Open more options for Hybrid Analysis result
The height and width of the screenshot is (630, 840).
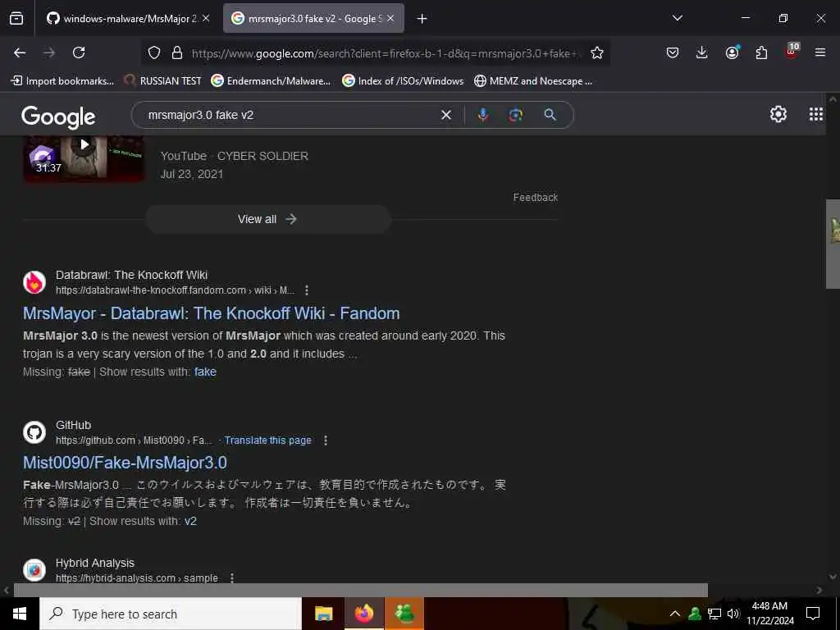click(231, 578)
